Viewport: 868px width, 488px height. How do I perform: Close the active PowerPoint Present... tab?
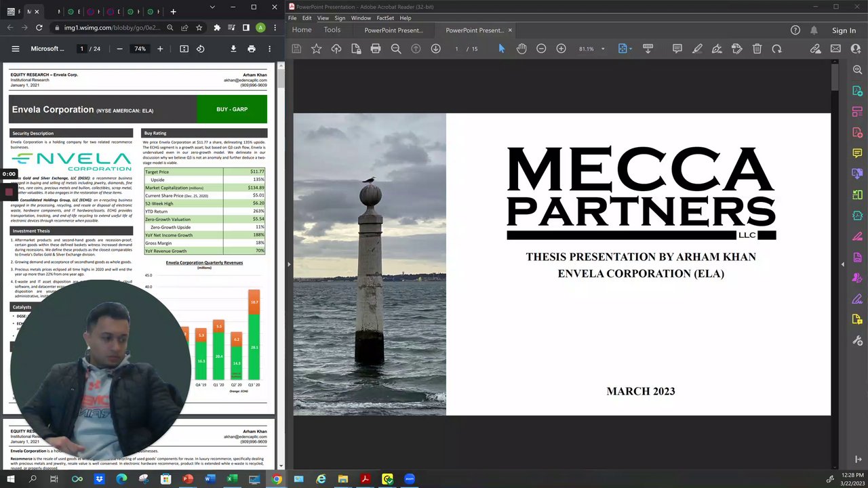(510, 30)
